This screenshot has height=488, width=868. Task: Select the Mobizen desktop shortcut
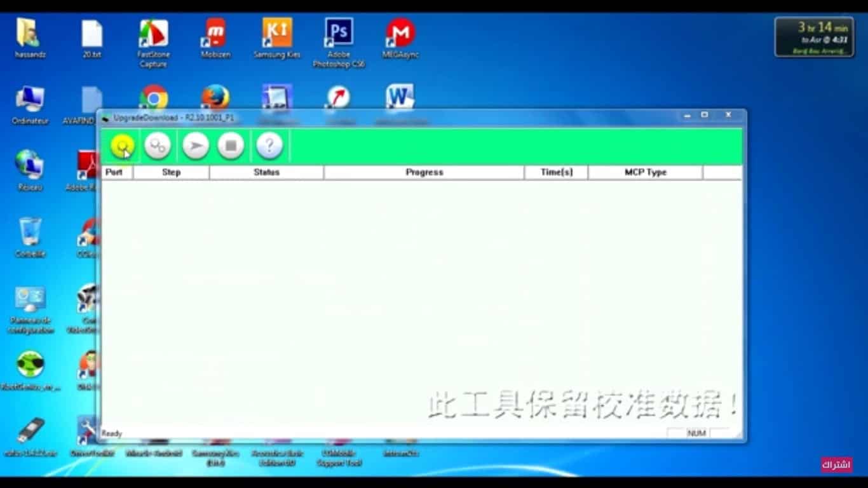215,39
